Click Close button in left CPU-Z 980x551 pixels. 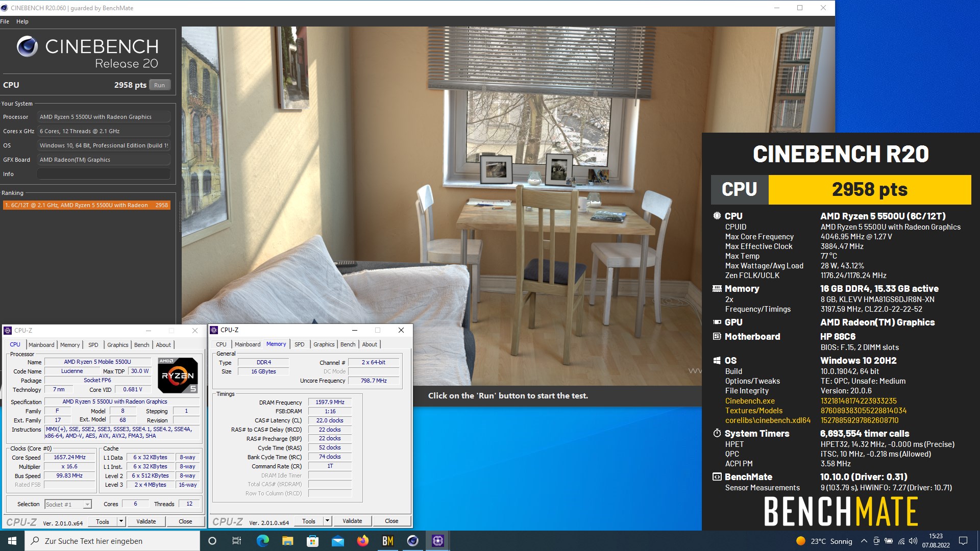[185, 521]
